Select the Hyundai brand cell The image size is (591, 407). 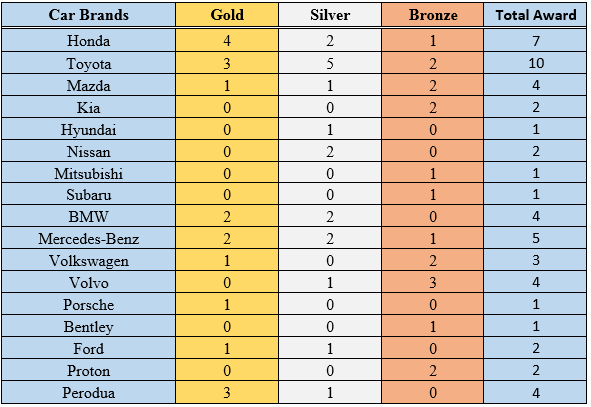click(89, 129)
